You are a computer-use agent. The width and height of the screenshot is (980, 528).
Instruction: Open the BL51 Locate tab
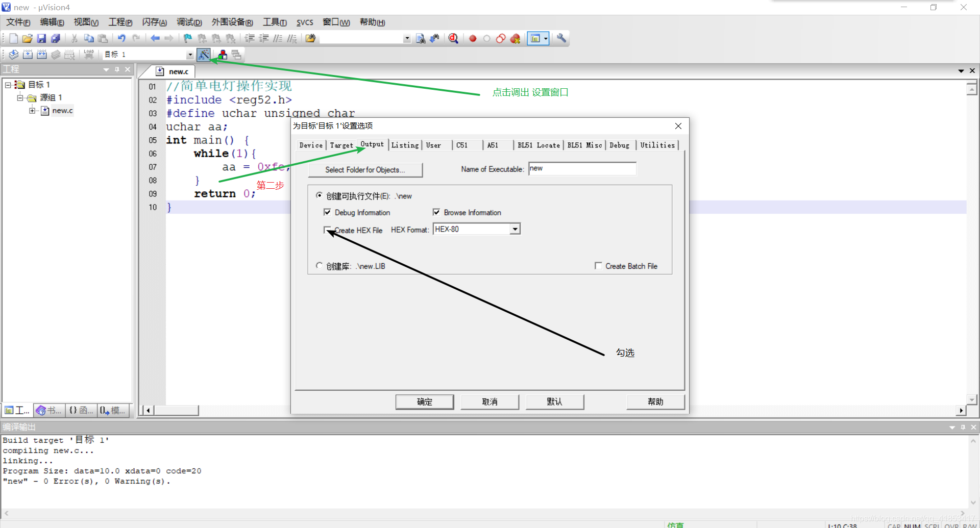[x=538, y=145]
